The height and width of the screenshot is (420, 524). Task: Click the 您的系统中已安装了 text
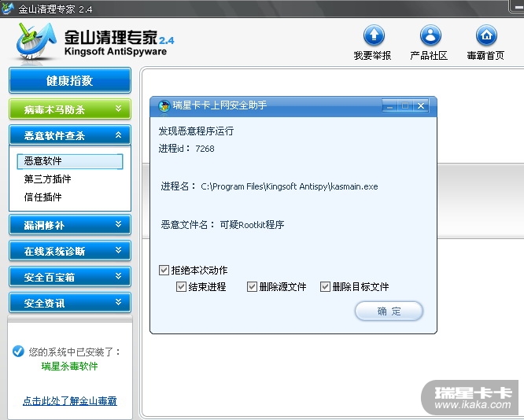[75, 352]
